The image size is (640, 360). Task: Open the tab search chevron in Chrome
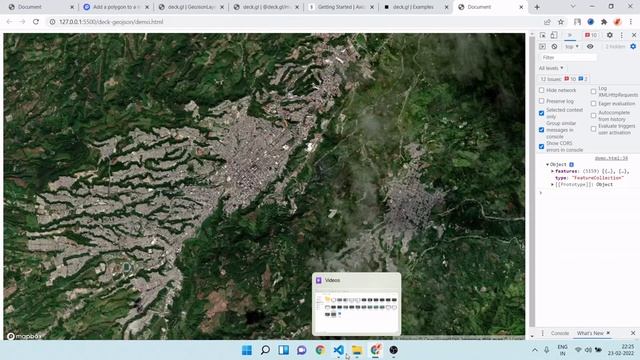(573, 7)
